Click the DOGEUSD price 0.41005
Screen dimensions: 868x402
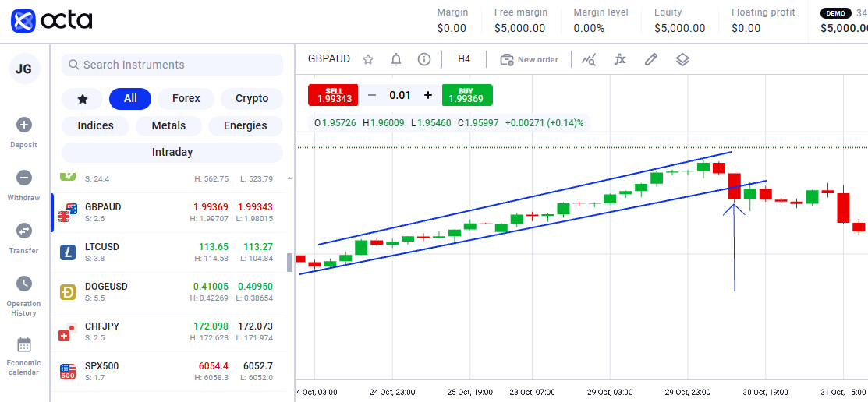point(211,287)
